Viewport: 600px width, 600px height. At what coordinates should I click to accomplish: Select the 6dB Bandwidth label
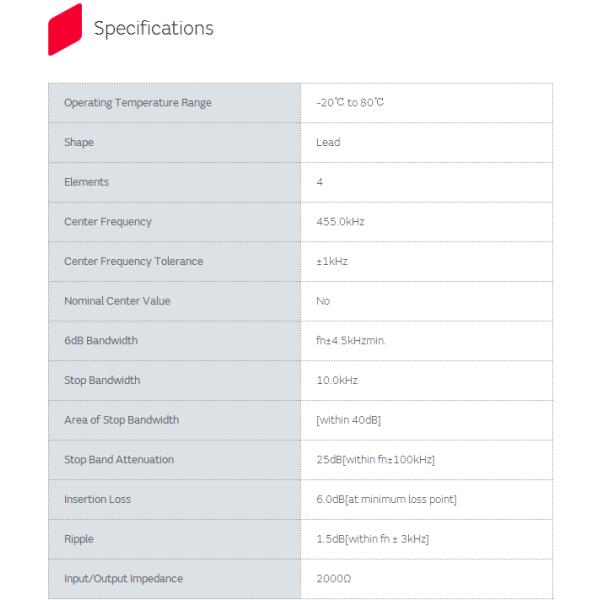[x=101, y=341]
